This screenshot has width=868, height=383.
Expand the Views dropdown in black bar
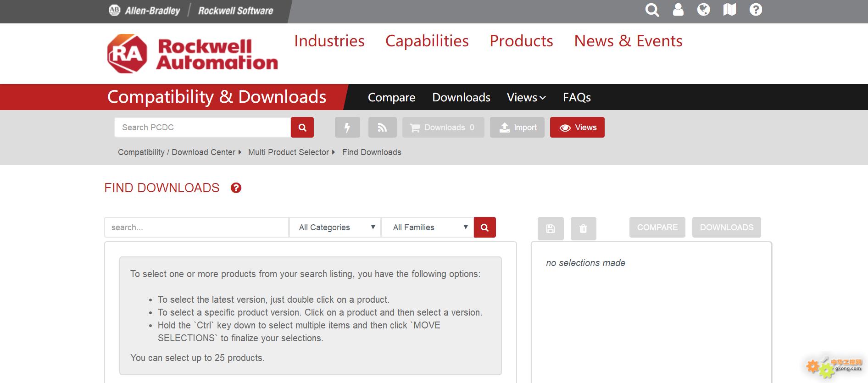click(526, 97)
